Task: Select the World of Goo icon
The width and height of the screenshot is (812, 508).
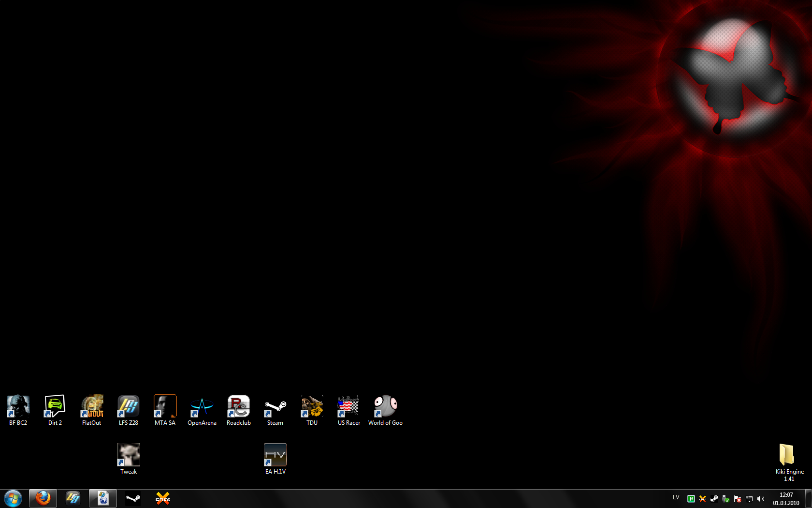Action: (386, 410)
